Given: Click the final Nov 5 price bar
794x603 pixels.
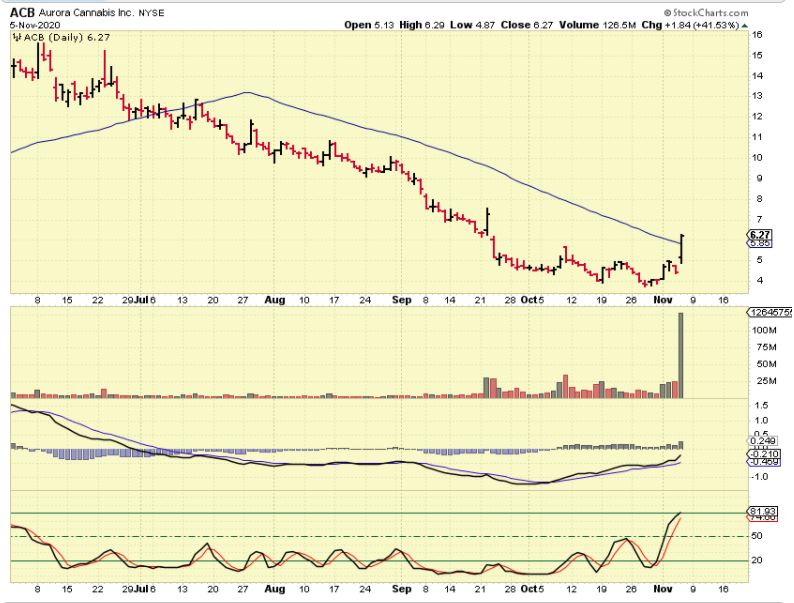Looking at the screenshot, I should pos(682,249).
